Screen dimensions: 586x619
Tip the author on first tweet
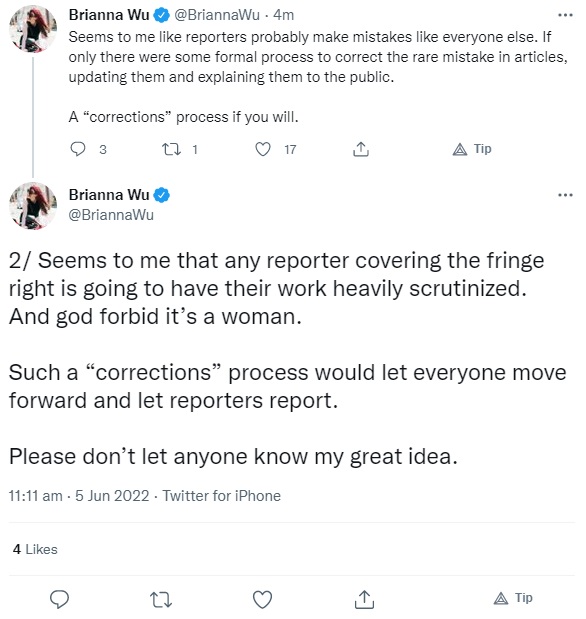pyautogui.click(x=472, y=149)
